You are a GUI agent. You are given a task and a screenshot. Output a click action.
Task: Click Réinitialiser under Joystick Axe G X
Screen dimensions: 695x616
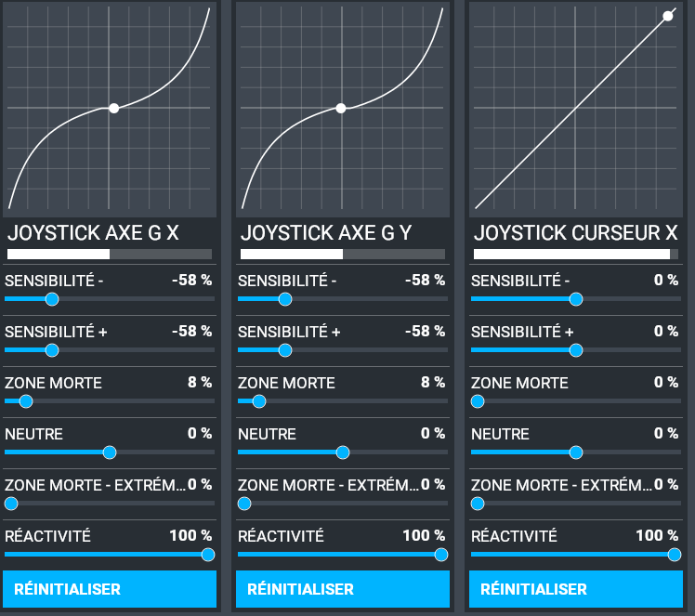110,589
